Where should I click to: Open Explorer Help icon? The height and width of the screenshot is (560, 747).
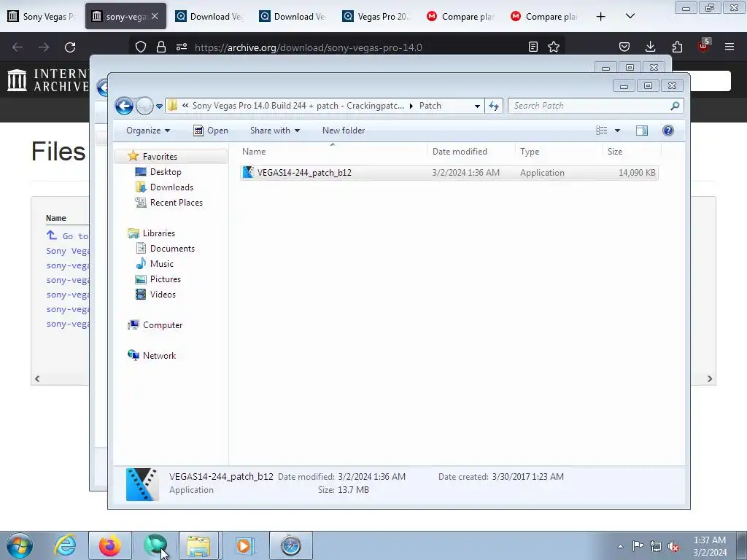pyautogui.click(x=668, y=131)
